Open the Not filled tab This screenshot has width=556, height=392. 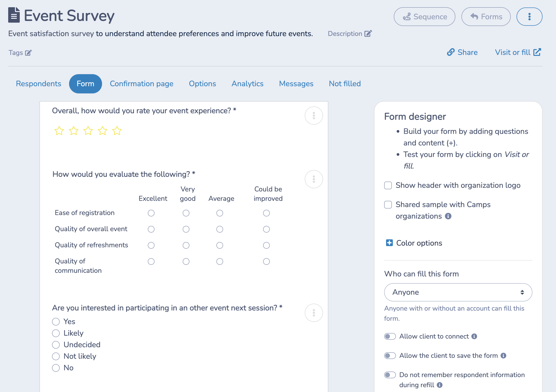(345, 84)
